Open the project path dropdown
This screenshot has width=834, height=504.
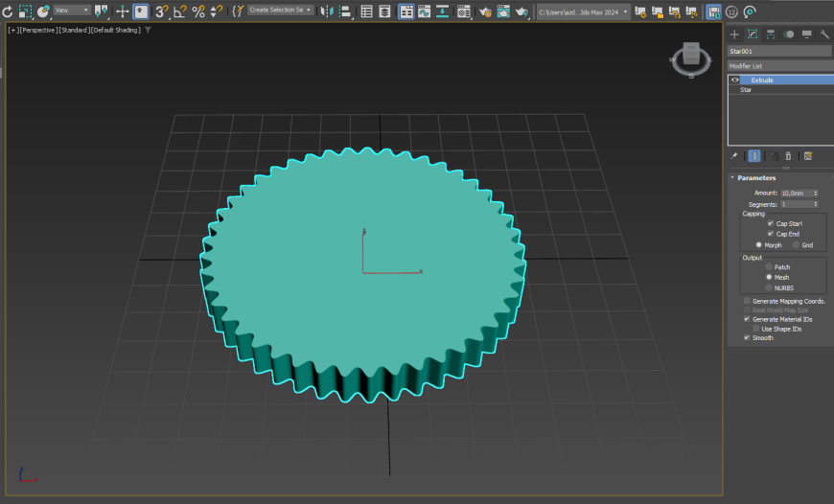584,11
